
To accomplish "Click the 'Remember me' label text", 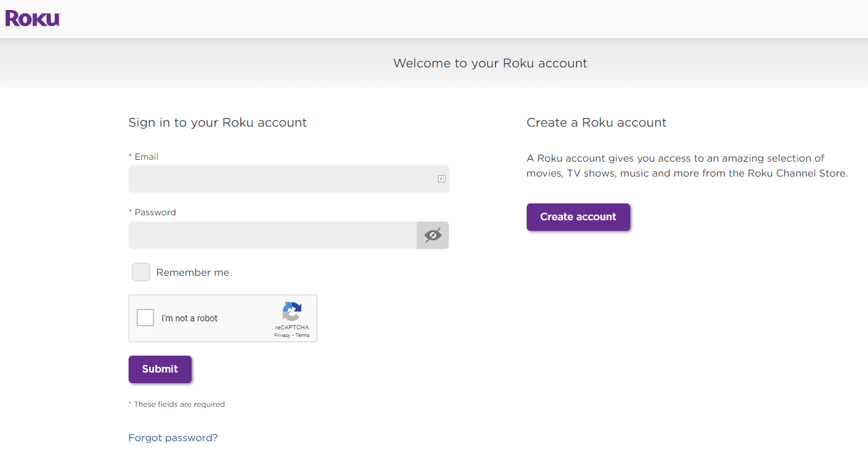I will pos(193,273).
